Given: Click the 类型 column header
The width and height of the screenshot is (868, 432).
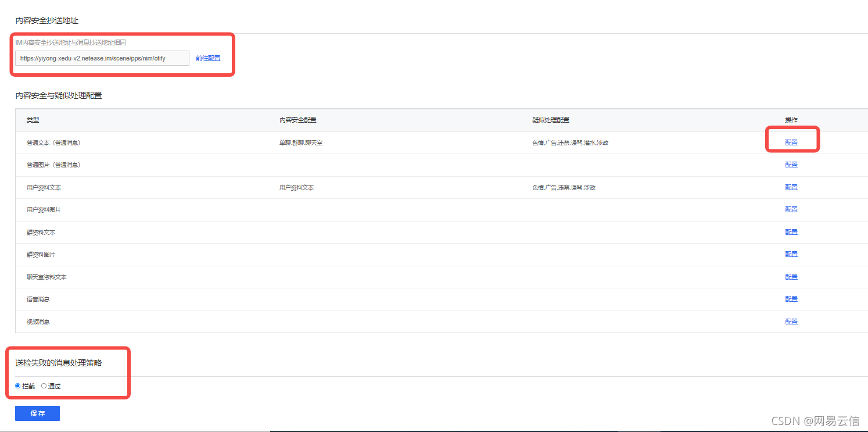Looking at the screenshot, I should click(33, 120).
